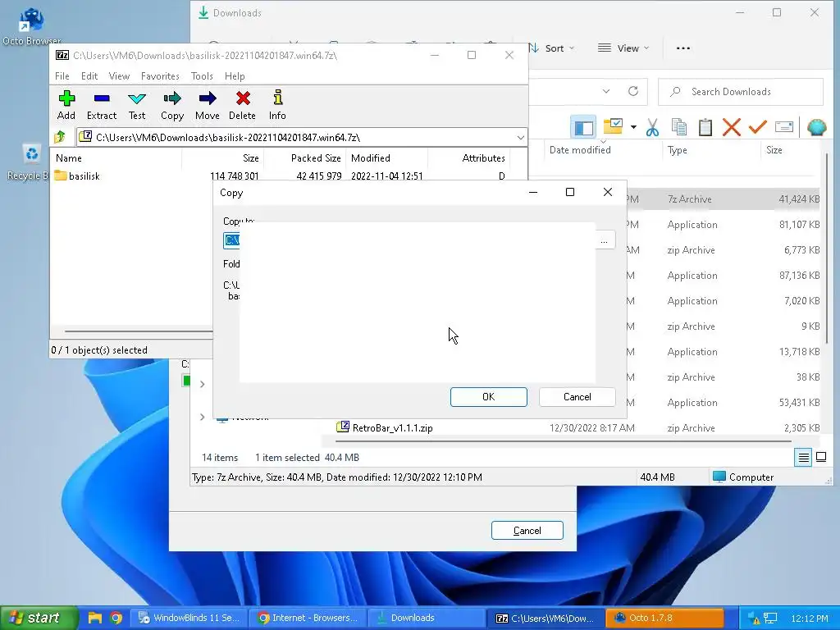Image resolution: width=840 pixels, height=630 pixels.
Task: Open the 7-Zip Favorites menu
Action: [160, 76]
